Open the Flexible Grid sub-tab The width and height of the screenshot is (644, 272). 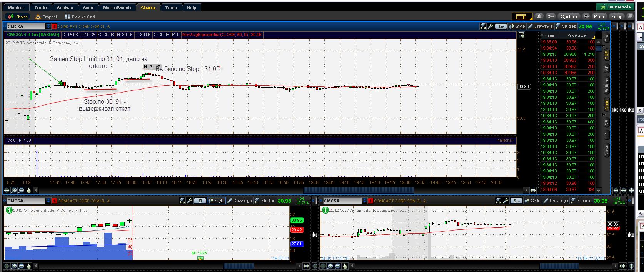pyautogui.click(x=80, y=17)
